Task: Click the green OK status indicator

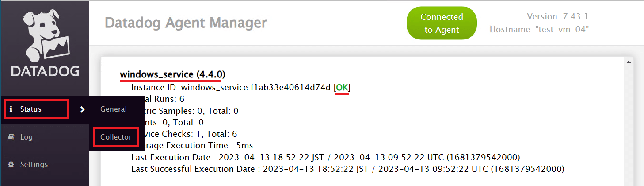Action: [x=342, y=88]
